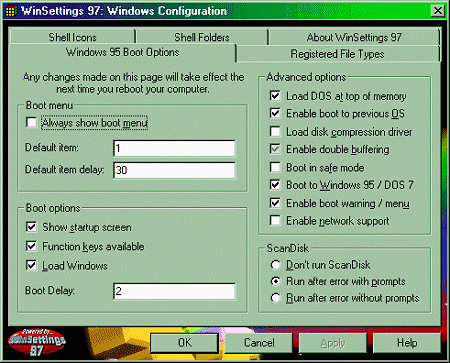Click the Boot Delay input field
This screenshot has width=450, height=363.
point(174,291)
